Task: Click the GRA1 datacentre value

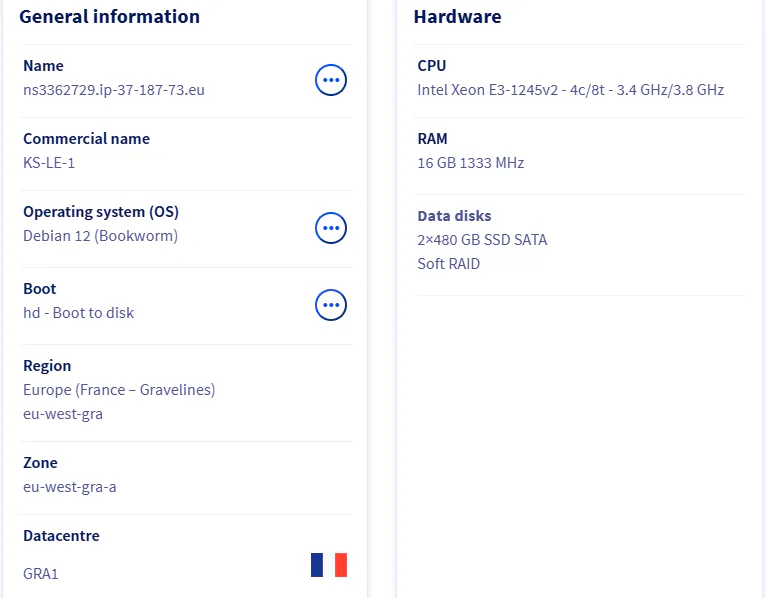Action: coord(41,574)
